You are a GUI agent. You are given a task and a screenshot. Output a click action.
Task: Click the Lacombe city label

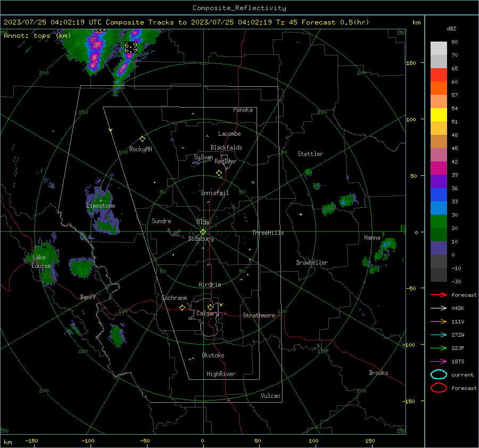[229, 134]
